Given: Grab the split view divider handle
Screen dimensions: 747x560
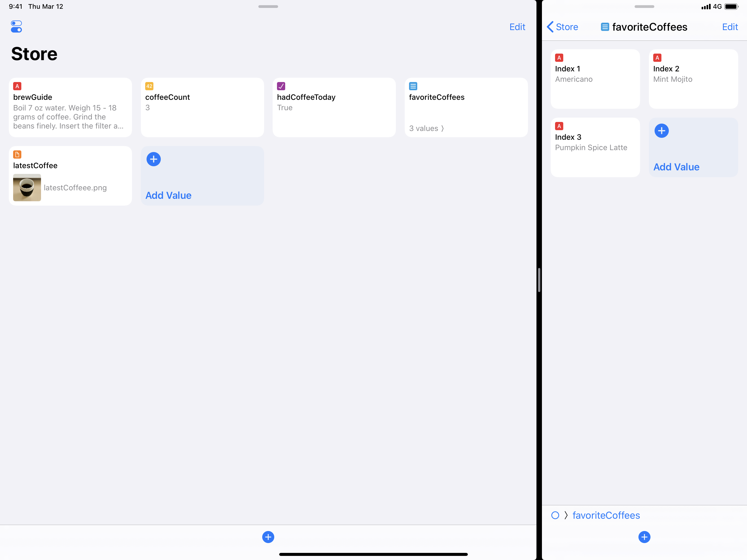Looking at the screenshot, I should tap(539, 280).
